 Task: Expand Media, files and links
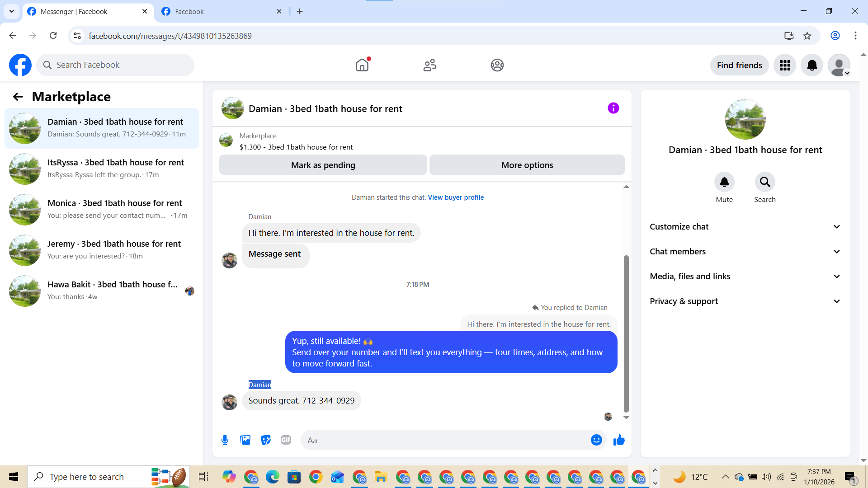point(745,277)
